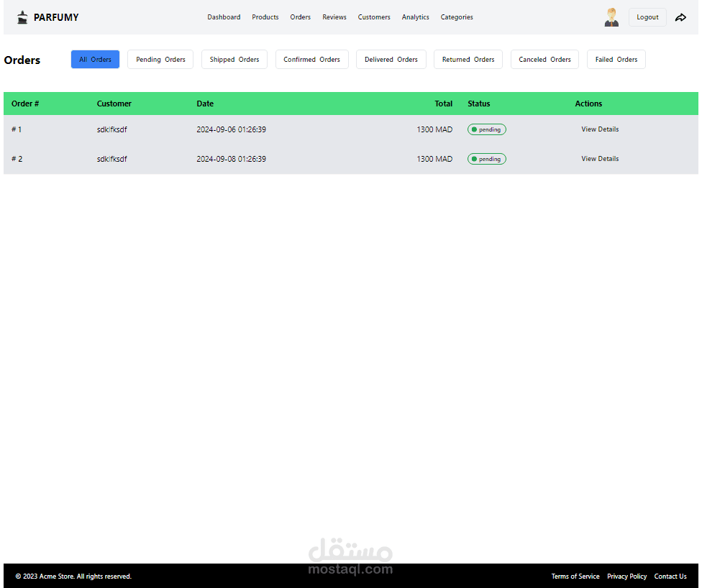This screenshot has height=588, width=702.
Task: Click the 2023 Acme Store copyright text
Action: 73,576
